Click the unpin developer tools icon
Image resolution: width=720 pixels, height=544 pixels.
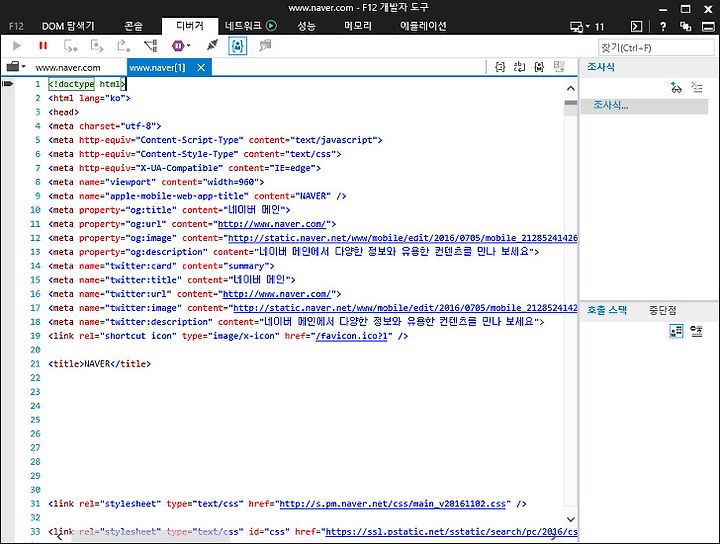point(686,27)
